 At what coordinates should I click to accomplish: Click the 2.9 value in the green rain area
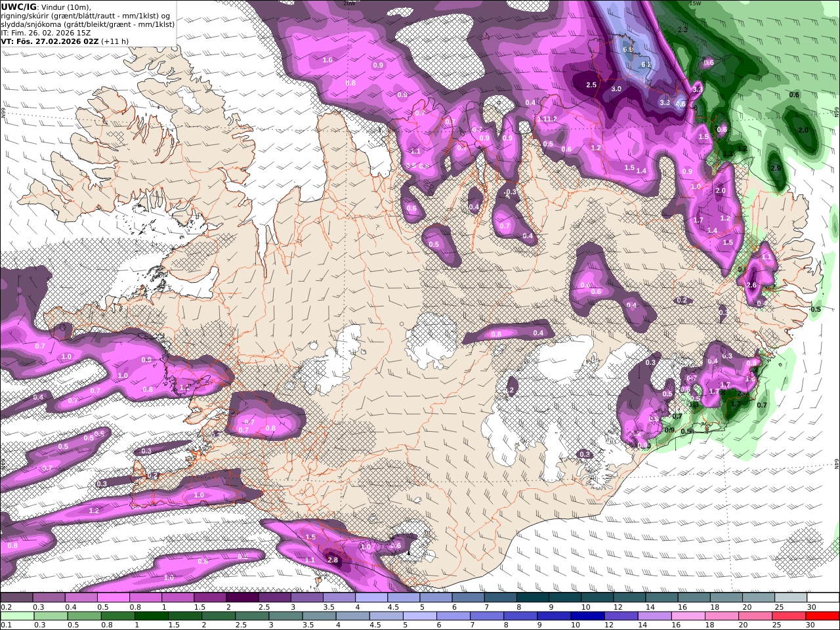tap(776, 169)
